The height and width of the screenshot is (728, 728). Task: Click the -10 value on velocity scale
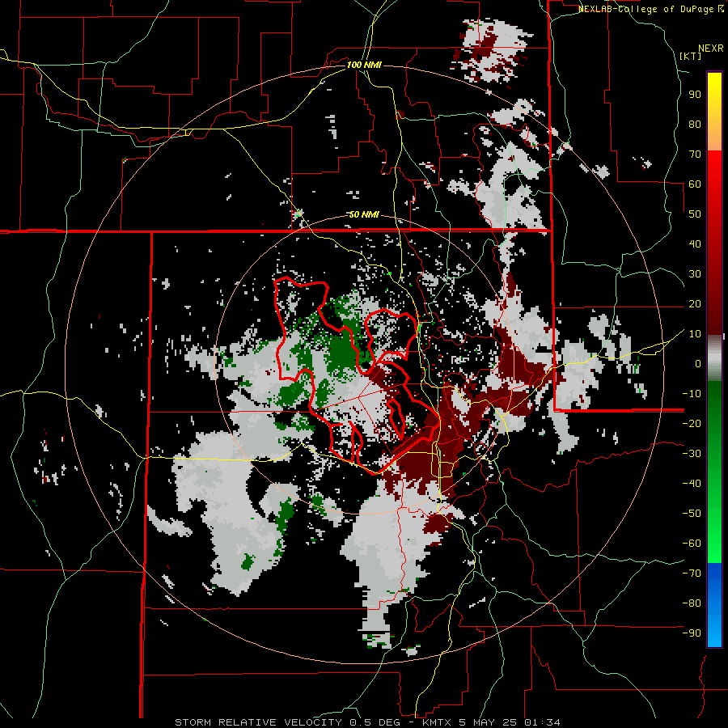692,394
